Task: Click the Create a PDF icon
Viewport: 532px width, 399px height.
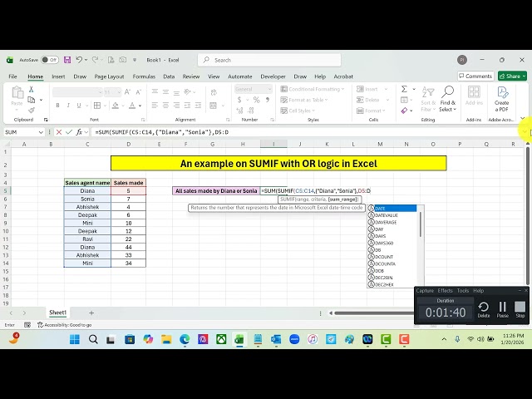Action: tap(501, 99)
